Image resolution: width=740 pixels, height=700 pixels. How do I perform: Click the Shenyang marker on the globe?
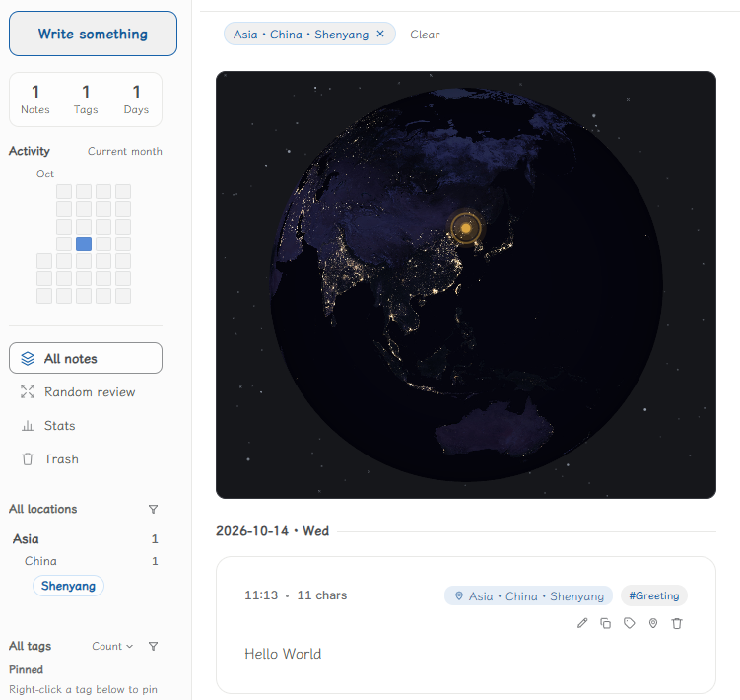click(466, 228)
